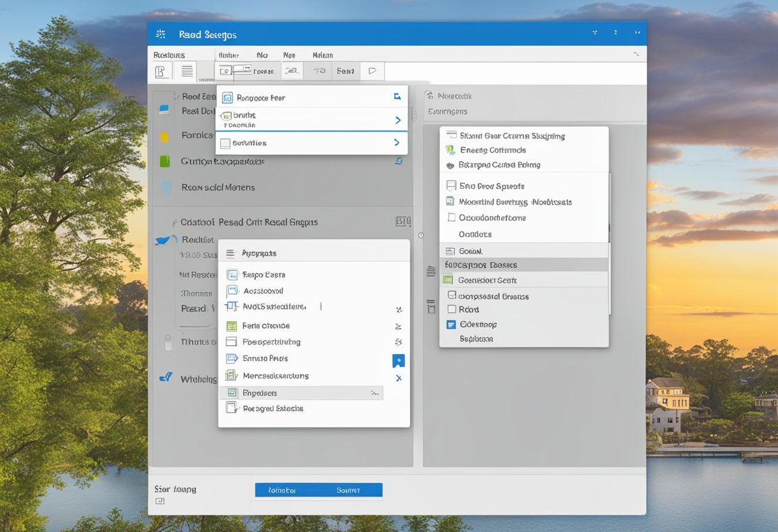This screenshot has width=778, height=532.
Task: Click the blue icon at 'Ronpoce Fear' row's right
Action: (397, 97)
